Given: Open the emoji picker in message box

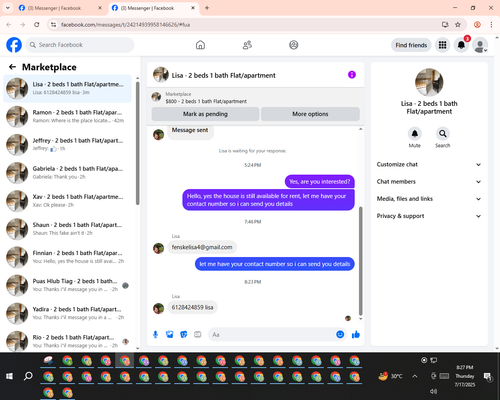Looking at the screenshot, I should click(340, 334).
